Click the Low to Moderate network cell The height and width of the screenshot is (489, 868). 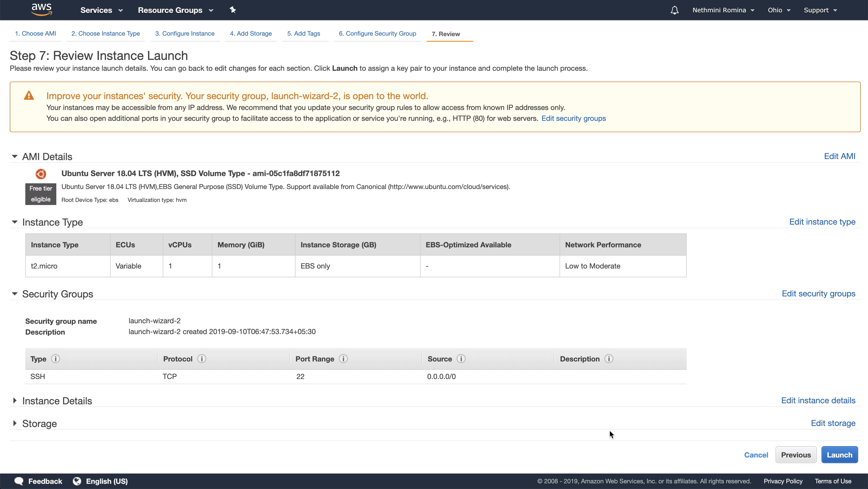623,266
